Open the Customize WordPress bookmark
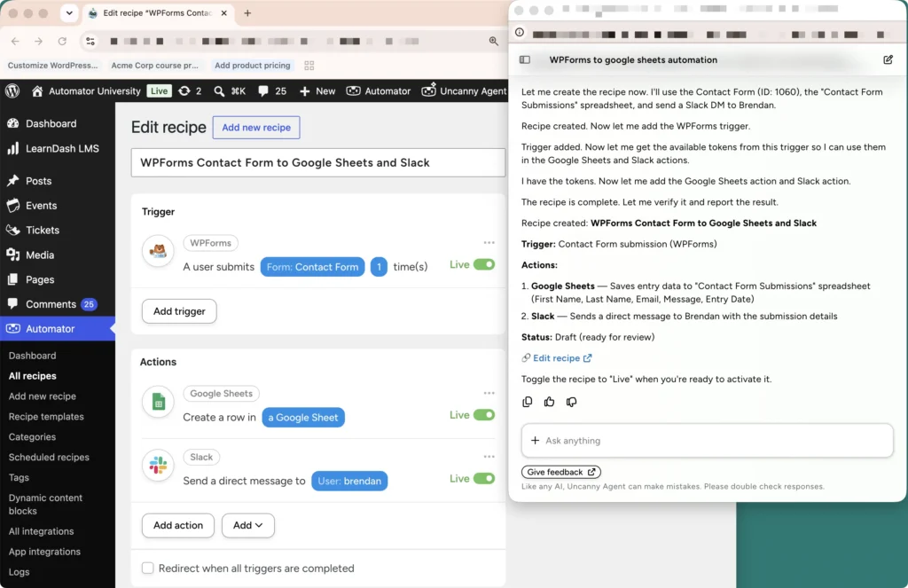The height and width of the screenshot is (588, 908). [52, 66]
